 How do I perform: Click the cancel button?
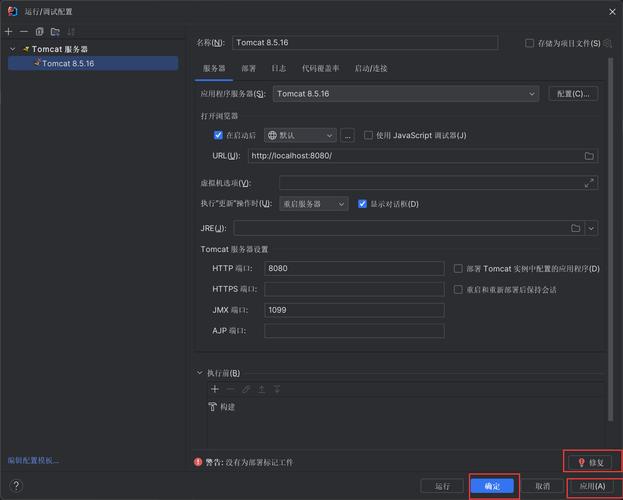542,486
